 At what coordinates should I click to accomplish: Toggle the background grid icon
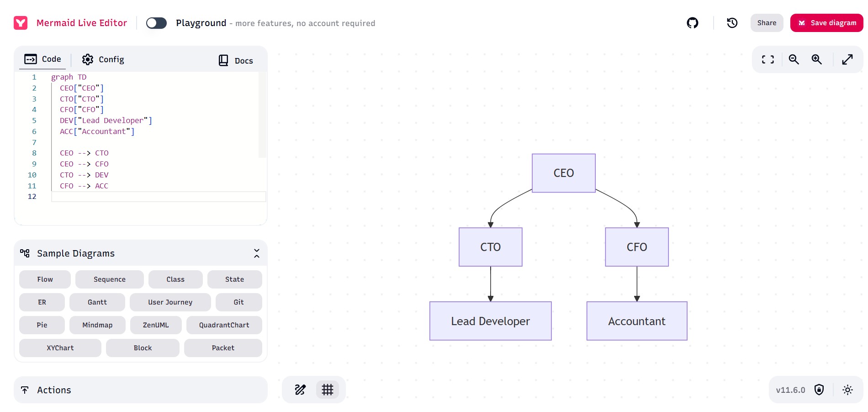(x=328, y=390)
